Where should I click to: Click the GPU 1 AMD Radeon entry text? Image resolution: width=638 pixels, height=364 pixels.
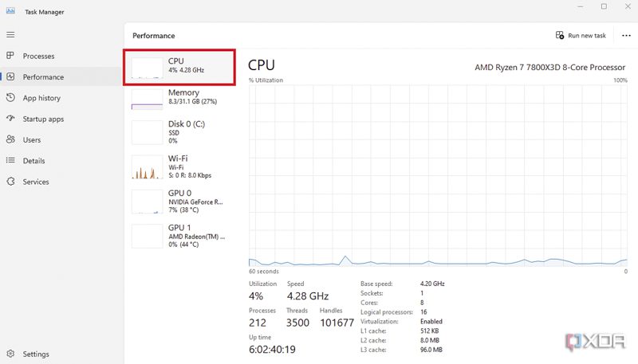(196, 237)
